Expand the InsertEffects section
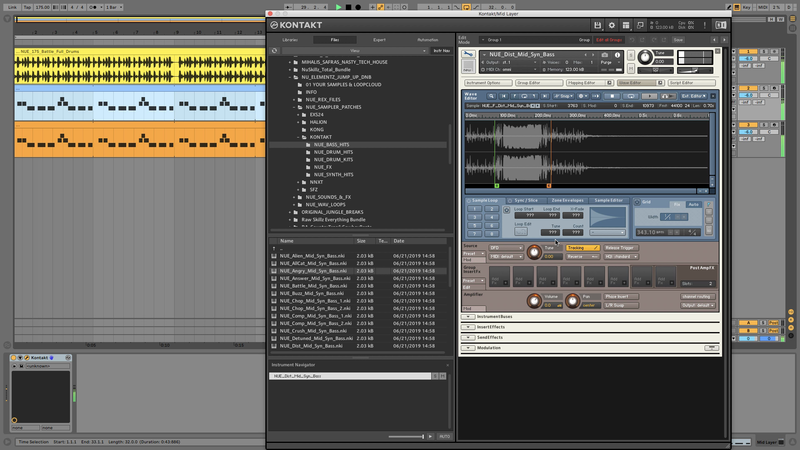Screen dimensions: 800x450 (x=468, y=327)
